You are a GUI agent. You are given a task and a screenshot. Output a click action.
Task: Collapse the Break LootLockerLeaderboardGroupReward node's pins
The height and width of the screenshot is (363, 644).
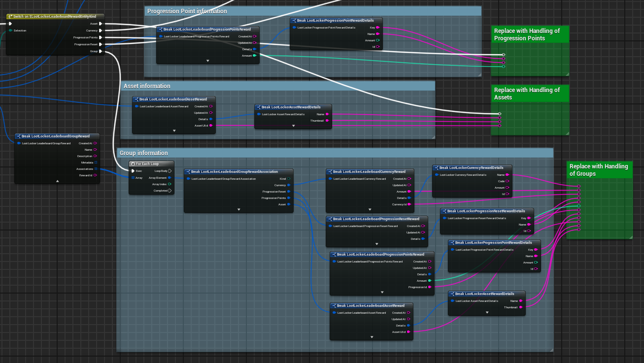click(x=57, y=181)
